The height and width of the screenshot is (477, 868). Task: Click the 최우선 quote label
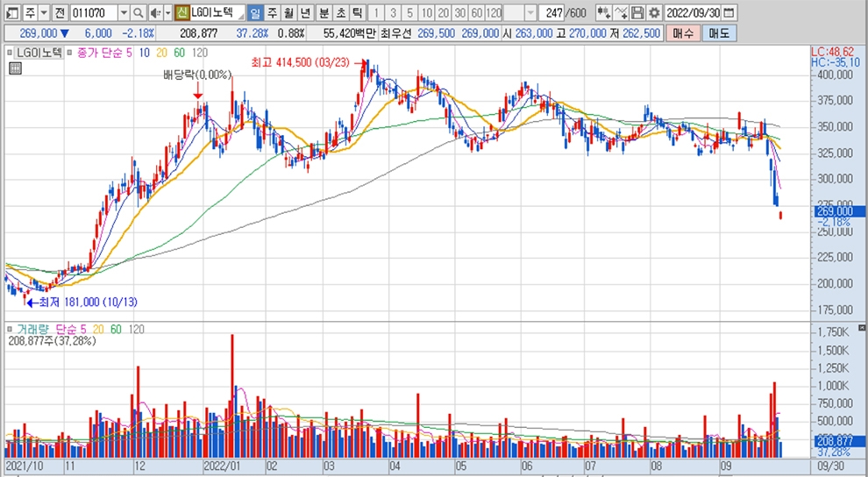(x=395, y=33)
